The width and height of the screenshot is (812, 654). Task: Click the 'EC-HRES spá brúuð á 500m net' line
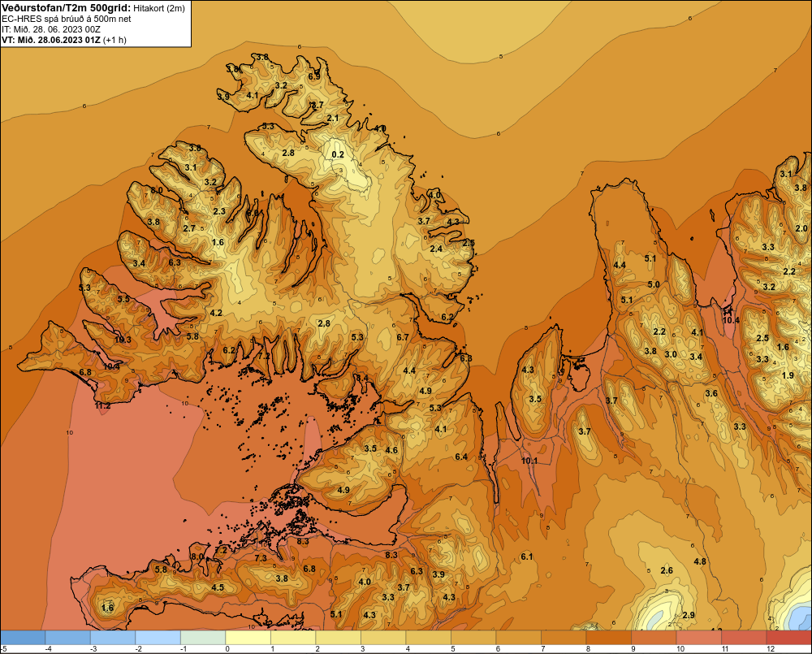(x=67, y=19)
